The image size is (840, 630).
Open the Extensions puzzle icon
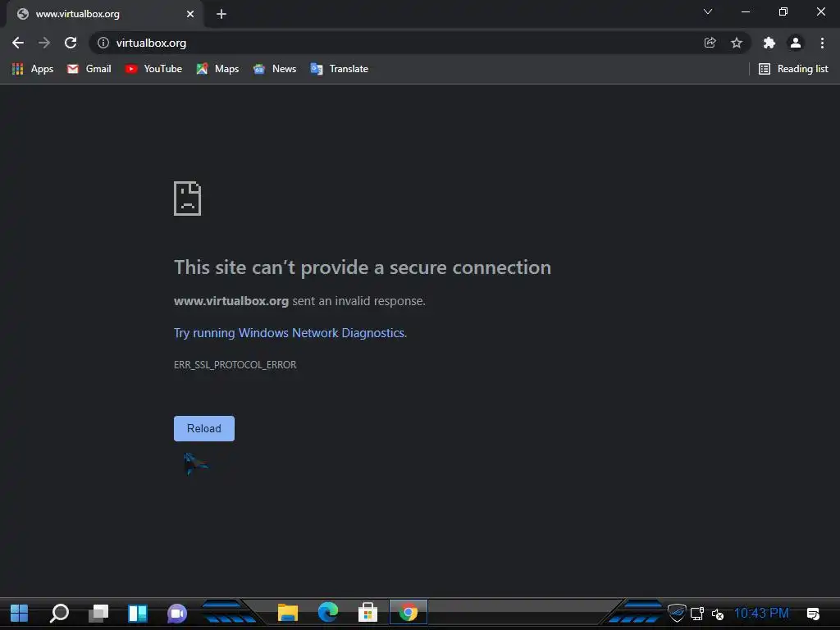click(x=769, y=43)
